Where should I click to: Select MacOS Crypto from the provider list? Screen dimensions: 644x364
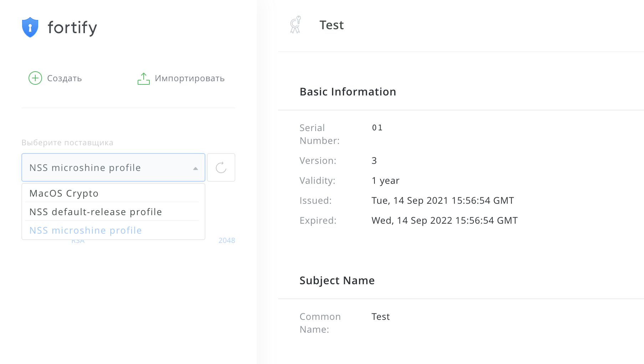pos(63,193)
